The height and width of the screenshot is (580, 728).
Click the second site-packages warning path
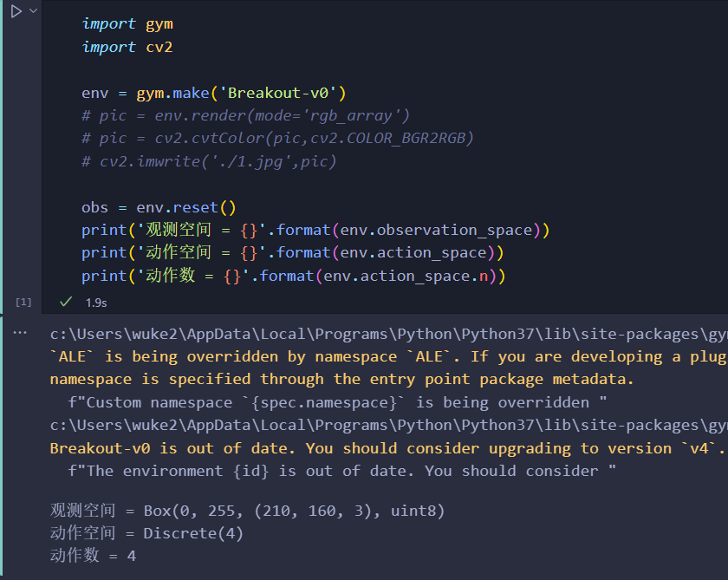(389, 425)
